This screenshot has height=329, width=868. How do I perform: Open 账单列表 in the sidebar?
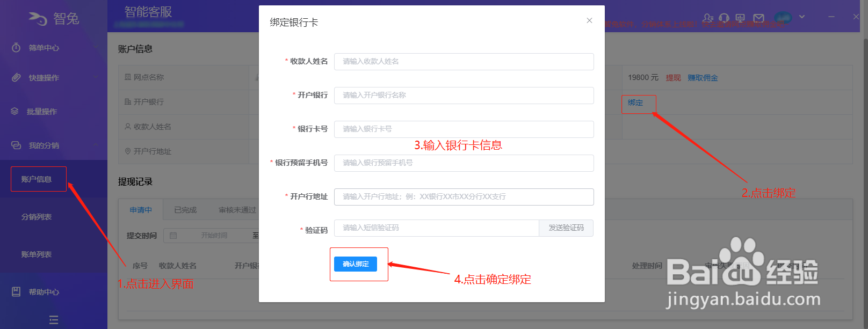click(37, 254)
